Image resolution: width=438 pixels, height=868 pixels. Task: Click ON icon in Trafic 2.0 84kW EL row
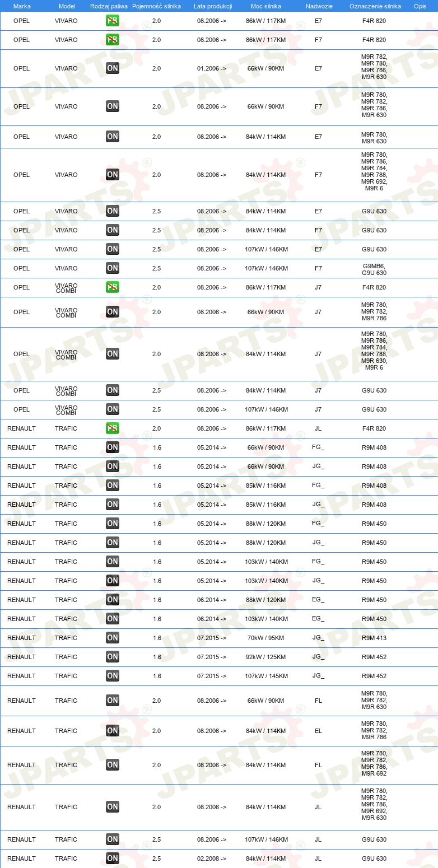point(113,731)
